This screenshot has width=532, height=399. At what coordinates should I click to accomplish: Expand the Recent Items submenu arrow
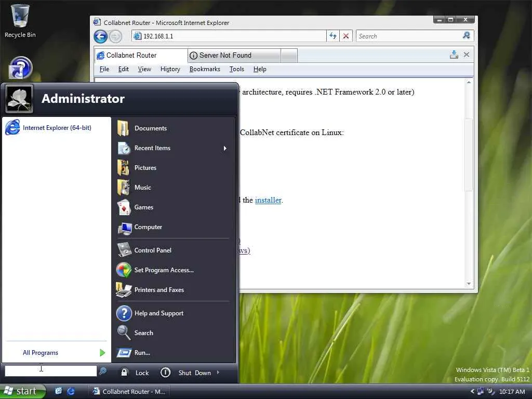(x=224, y=148)
